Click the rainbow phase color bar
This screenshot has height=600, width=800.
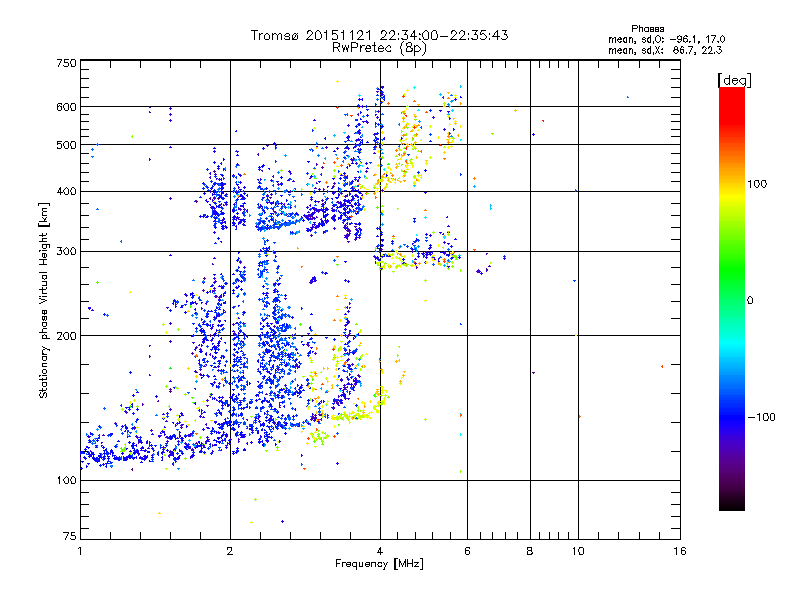pyautogui.click(x=732, y=299)
